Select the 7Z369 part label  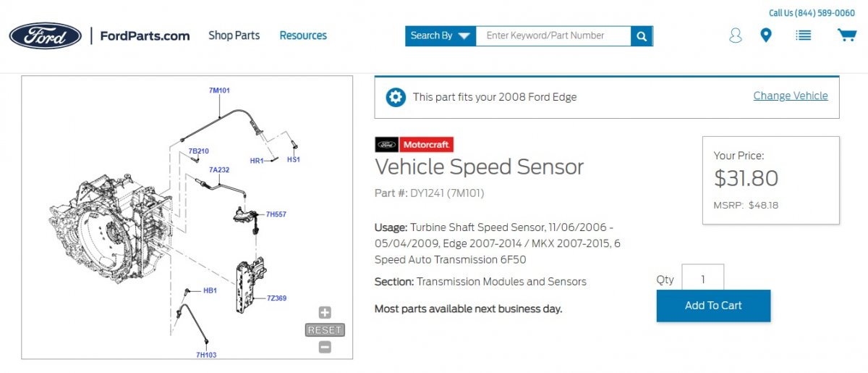tap(277, 298)
